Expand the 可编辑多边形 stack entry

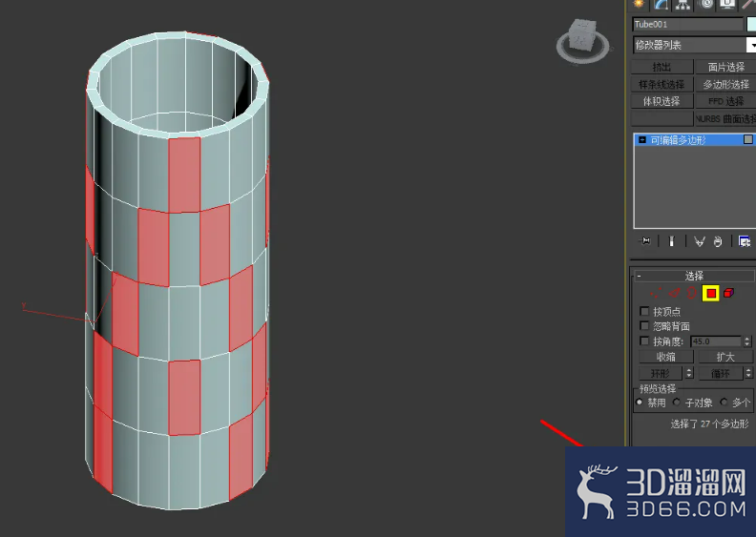641,139
